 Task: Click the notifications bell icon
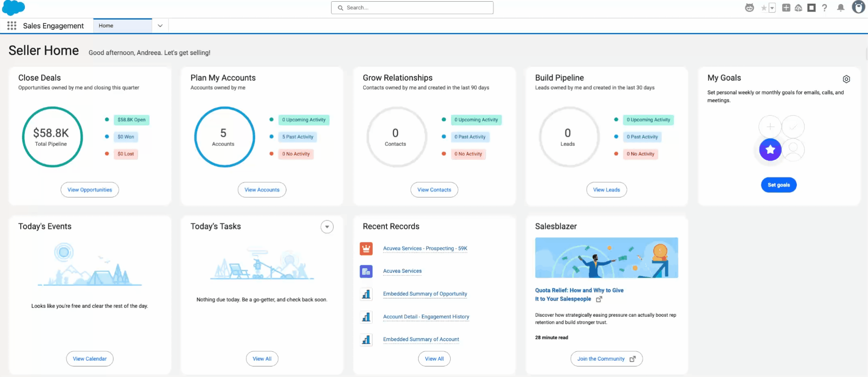point(841,8)
